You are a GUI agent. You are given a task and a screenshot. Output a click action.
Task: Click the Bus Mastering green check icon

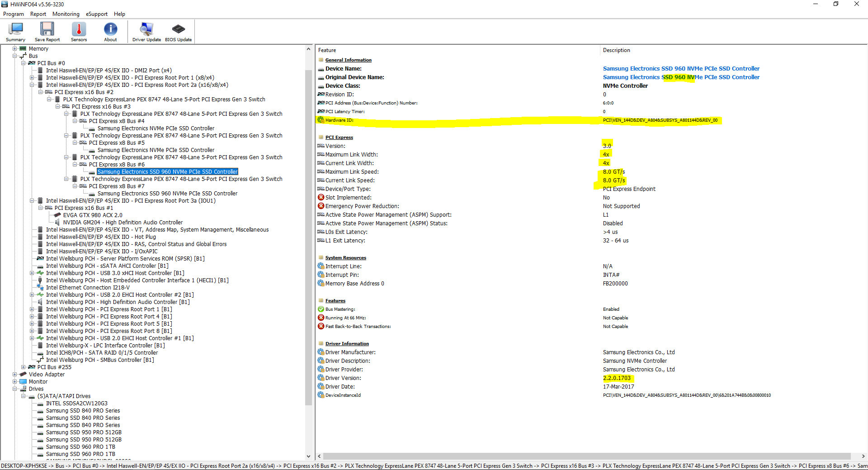321,309
